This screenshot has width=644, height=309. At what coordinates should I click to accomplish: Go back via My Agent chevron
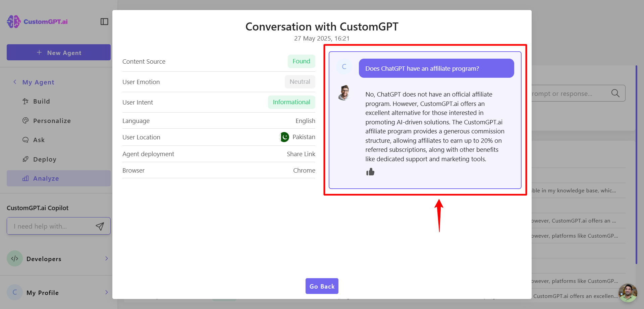point(15,82)
